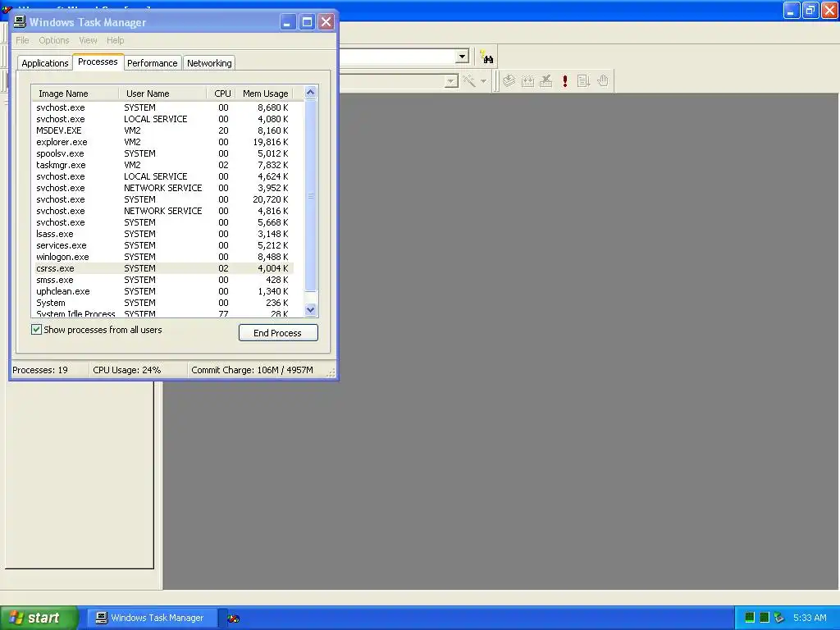Select the explorer.exe process row
The image size is (840, 630).
point(162,142)
